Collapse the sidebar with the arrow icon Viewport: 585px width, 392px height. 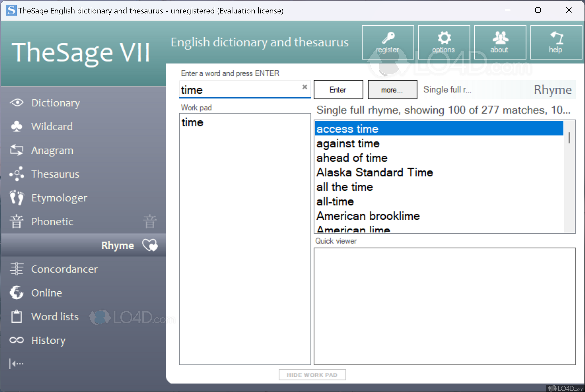click(x=16, y=364)
